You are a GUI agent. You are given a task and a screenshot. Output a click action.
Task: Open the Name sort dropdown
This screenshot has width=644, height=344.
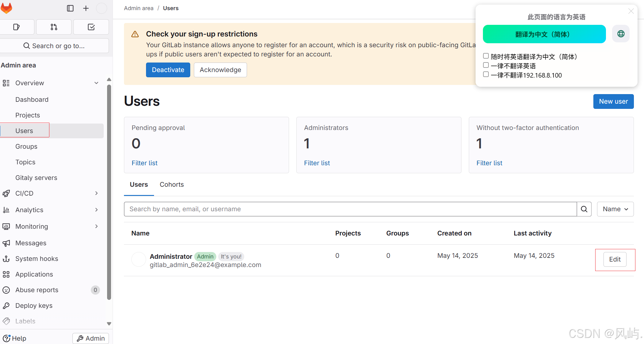(615, 209)
